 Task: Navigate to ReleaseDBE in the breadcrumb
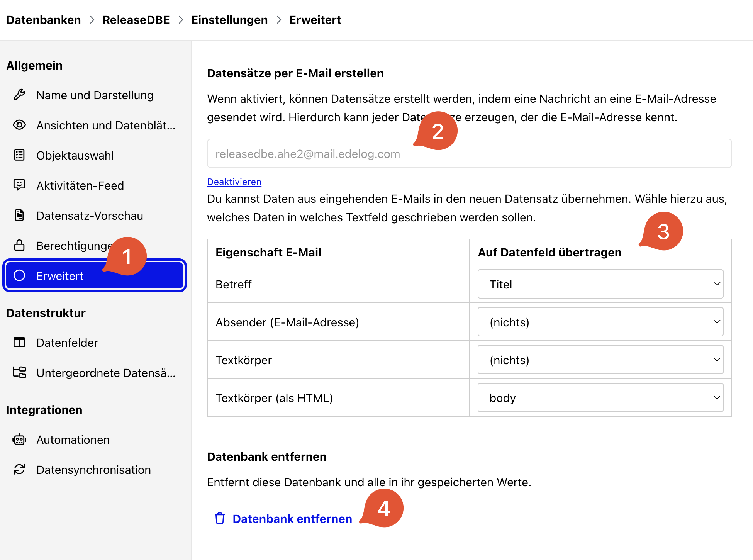[136, 20]
